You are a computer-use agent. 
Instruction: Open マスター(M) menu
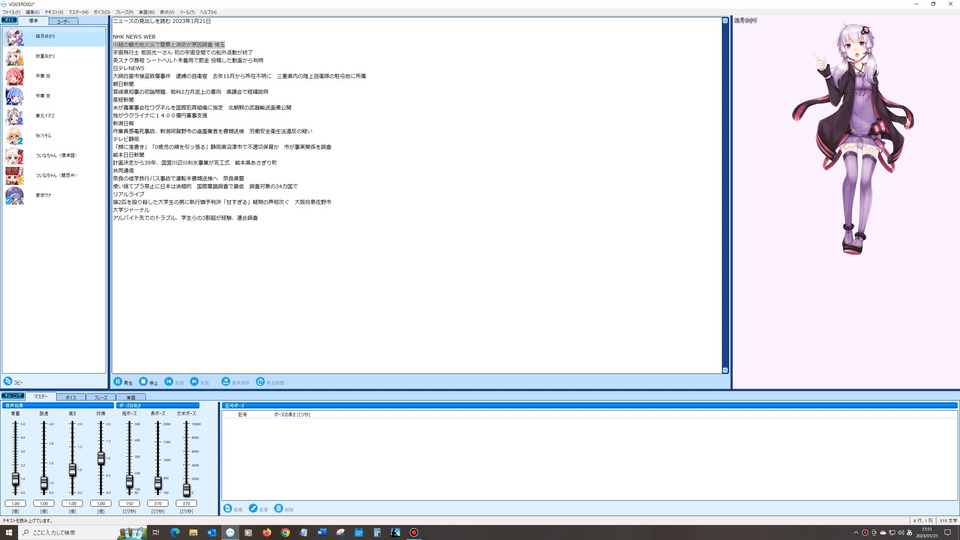[x=78, y=12]
